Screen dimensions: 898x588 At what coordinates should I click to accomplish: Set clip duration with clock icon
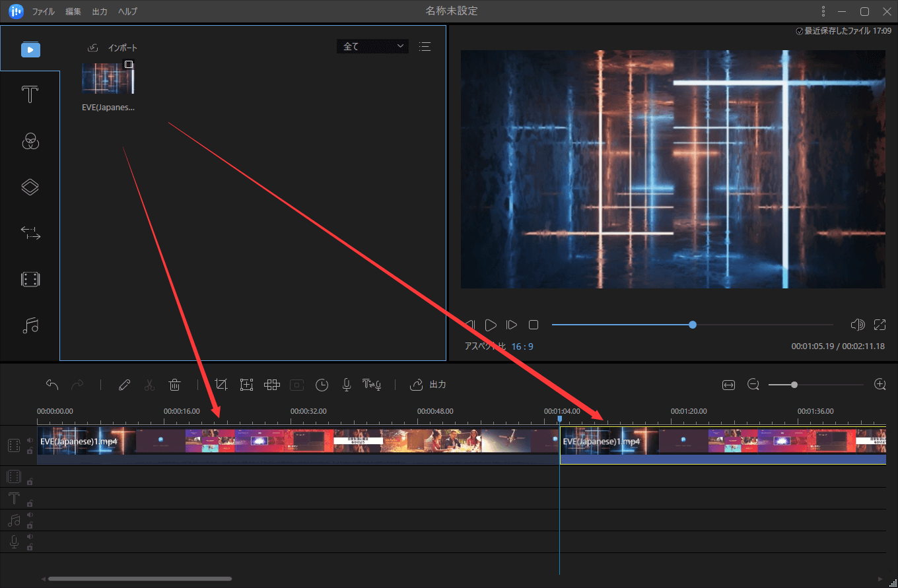tap(322, 385)
